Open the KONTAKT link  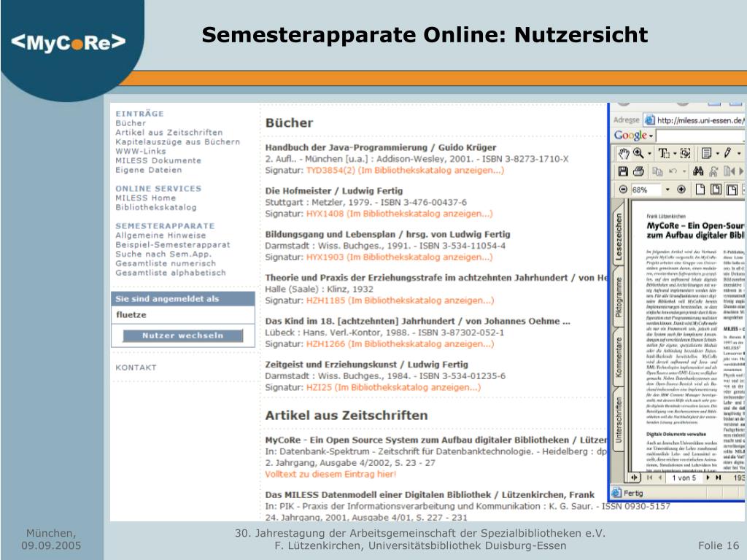point(136,367)
